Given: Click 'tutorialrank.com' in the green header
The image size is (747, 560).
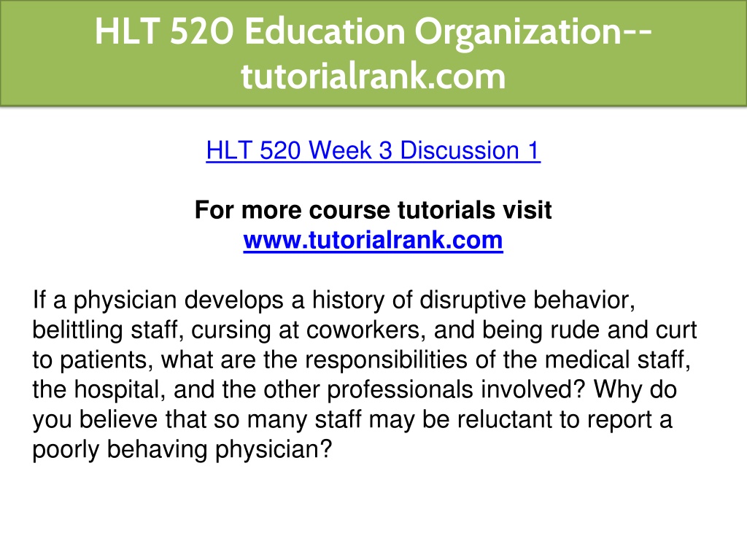Looking at the screenshot, I should (x=373, y=76).
